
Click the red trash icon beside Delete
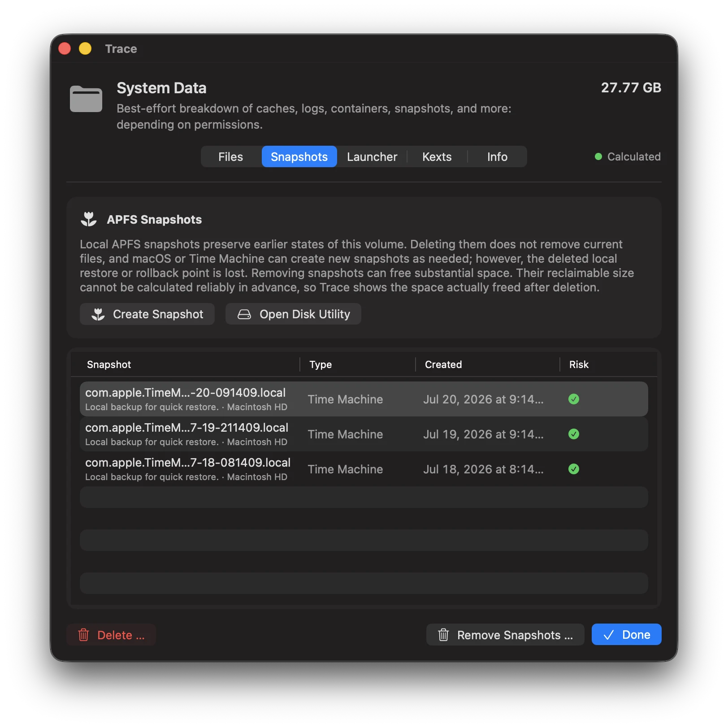(x=83, y=635)
